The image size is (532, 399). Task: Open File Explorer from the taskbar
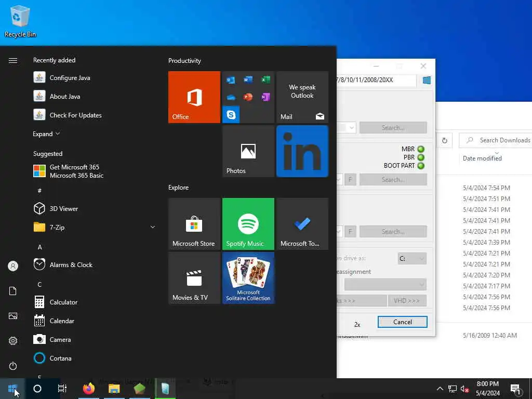coord(114,389)
